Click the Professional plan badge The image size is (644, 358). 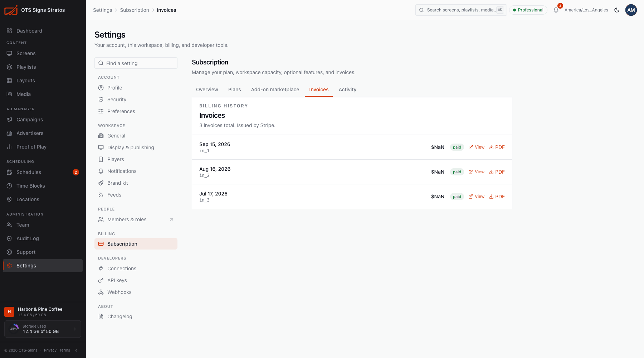(x=528, y=10)
